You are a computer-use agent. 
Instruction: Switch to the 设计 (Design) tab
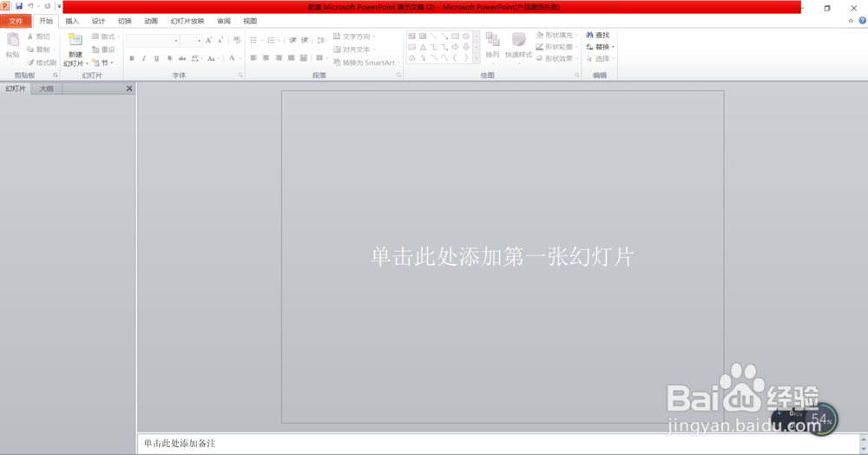coord(99,21)
